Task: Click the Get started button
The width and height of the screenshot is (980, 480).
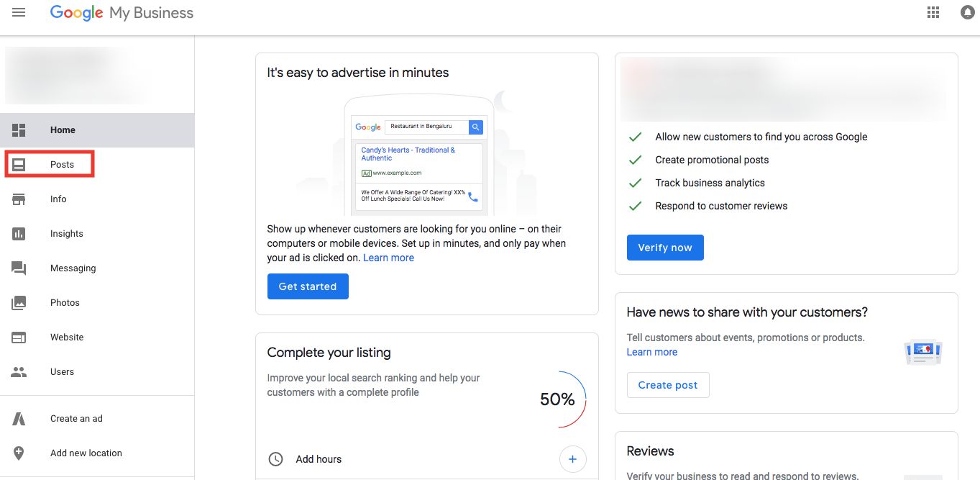Action: (308, 286)
